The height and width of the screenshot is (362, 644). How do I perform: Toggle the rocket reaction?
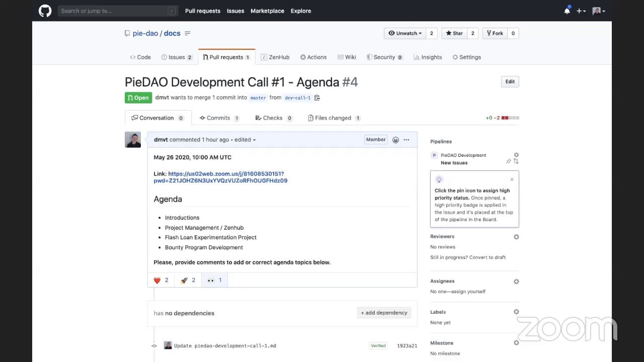click(188, 280)
